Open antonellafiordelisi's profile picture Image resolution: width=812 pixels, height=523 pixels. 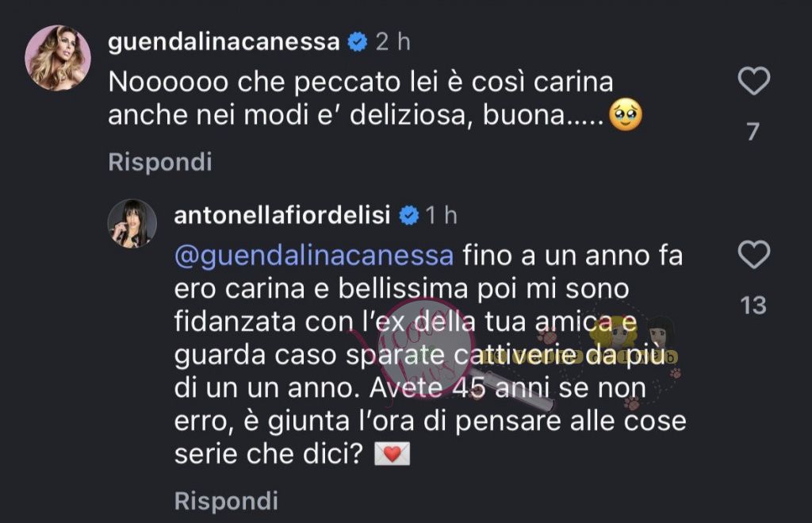click(x=132, y=223)
